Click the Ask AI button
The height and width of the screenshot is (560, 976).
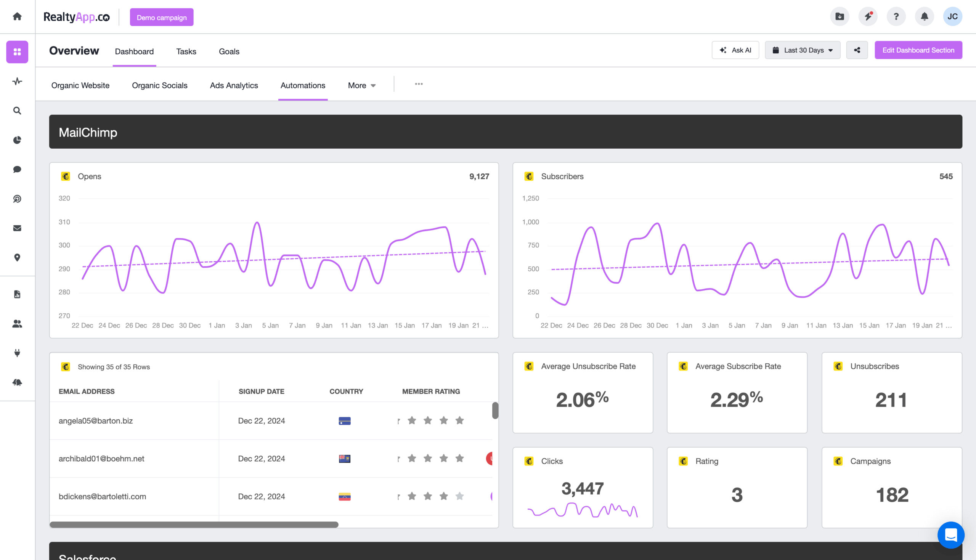tap(735, 50)
